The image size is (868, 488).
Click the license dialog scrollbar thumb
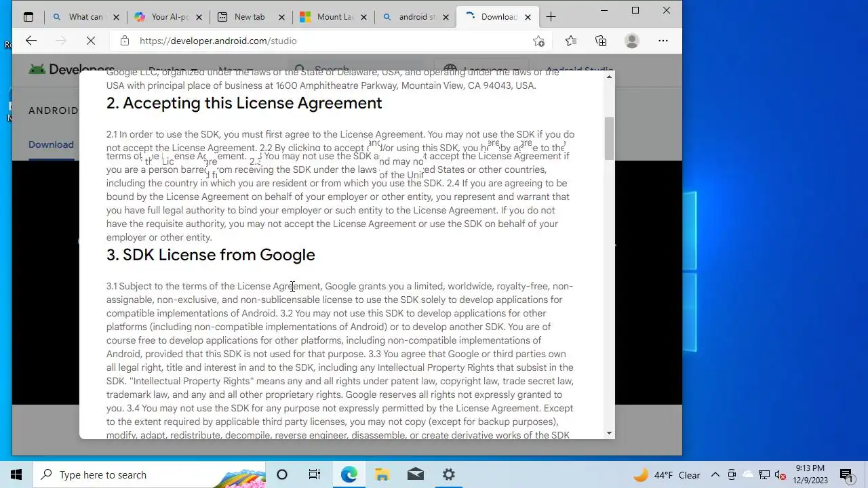click(x=610, y=139)
